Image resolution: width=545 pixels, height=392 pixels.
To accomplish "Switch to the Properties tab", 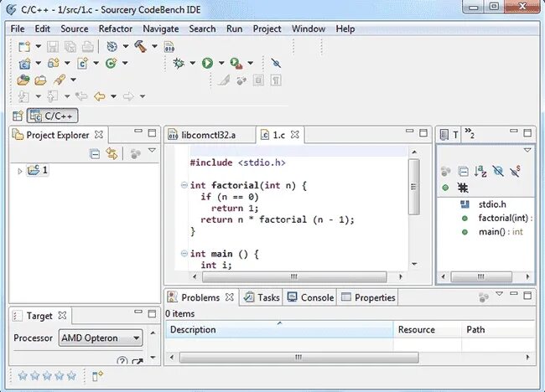I will (368, 297).
